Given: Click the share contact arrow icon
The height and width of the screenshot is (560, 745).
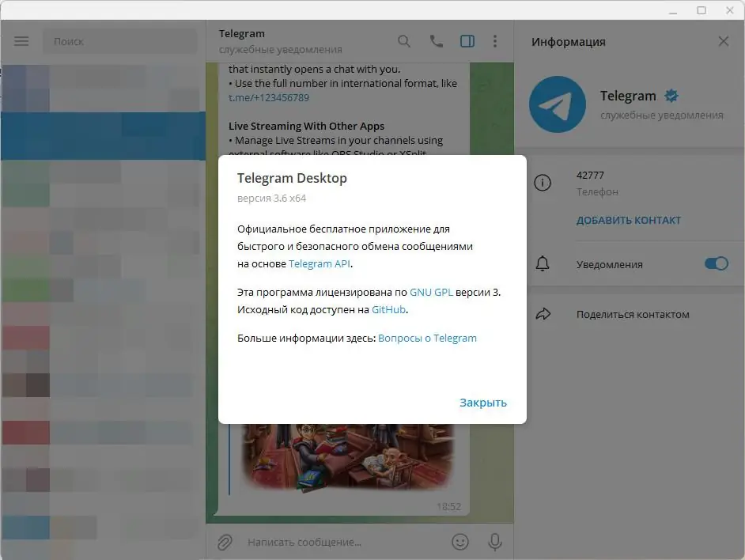Looking at the screenshot, I should (543, 313).
